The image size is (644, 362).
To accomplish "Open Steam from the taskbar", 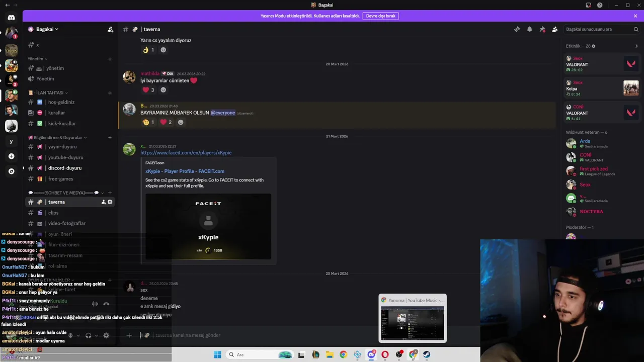I will coord(426,354).
